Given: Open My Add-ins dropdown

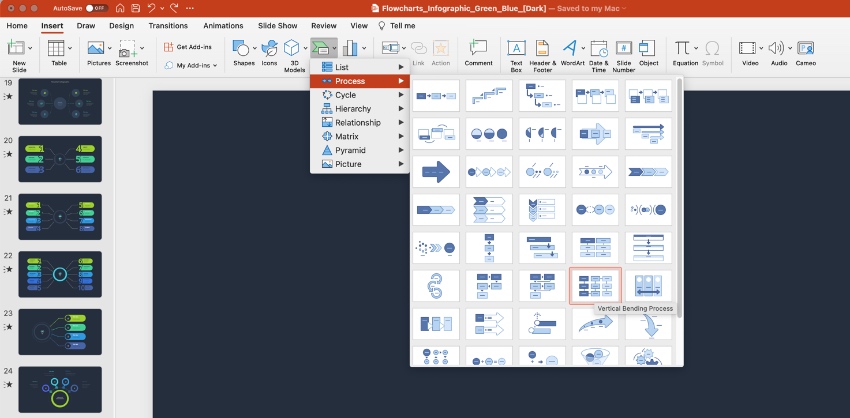Looking at the screenshot, I should pyautogui.click(x=190, y=65).
